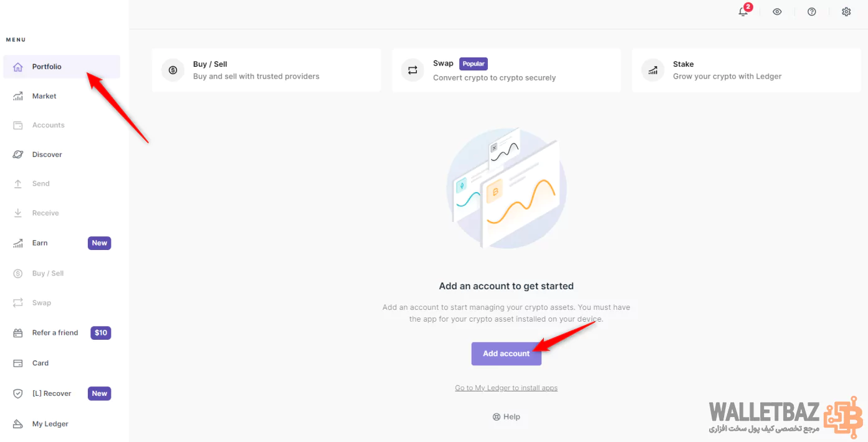This screenshot has width=868, height=442.
Task: Toggle the eye icon to hide balances
Action: click(x=777, y=12)
